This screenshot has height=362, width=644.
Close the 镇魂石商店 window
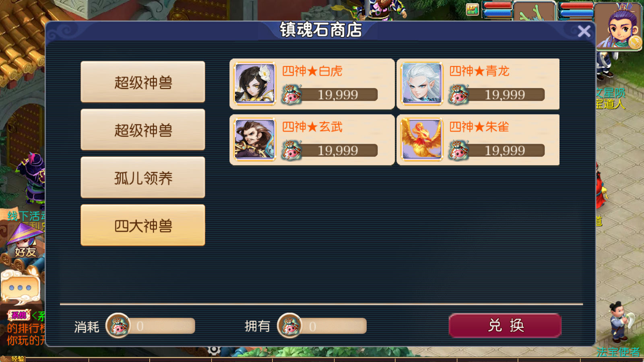point(584,31)
